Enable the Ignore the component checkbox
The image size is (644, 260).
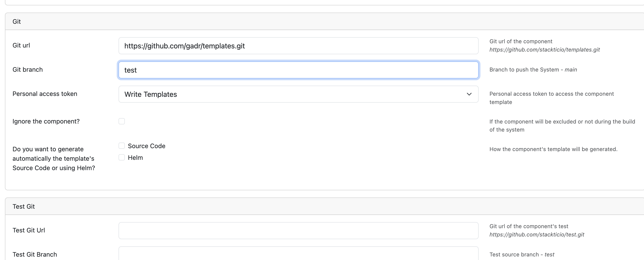(122, 121)
